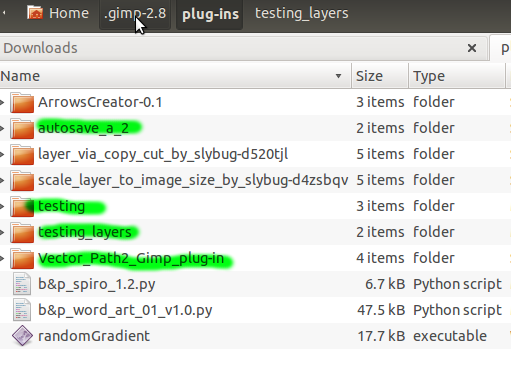This screenshot has height=376, width=511.
Task: Close the Downloads tab
Action: [472, 48]
